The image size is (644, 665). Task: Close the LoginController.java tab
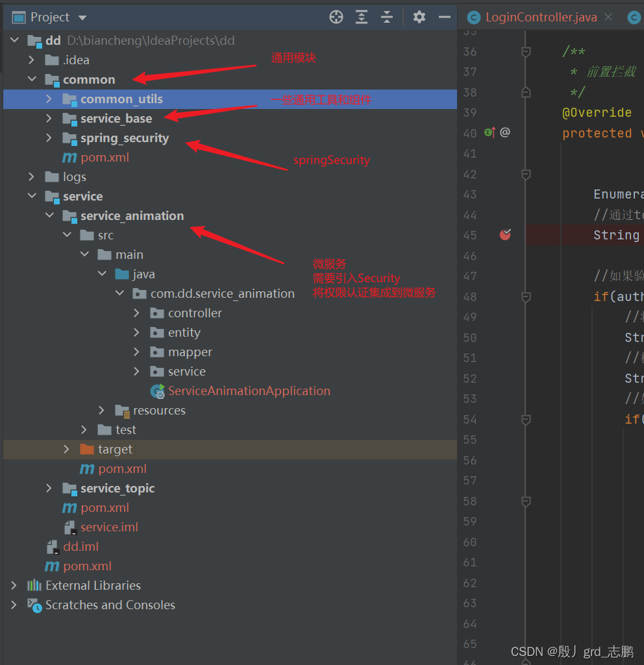coord(608,17)
